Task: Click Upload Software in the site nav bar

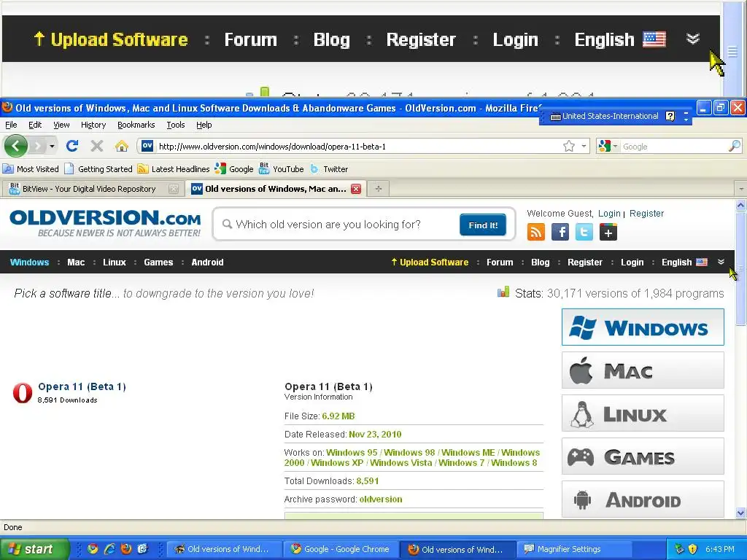Action: coord(430,262)
